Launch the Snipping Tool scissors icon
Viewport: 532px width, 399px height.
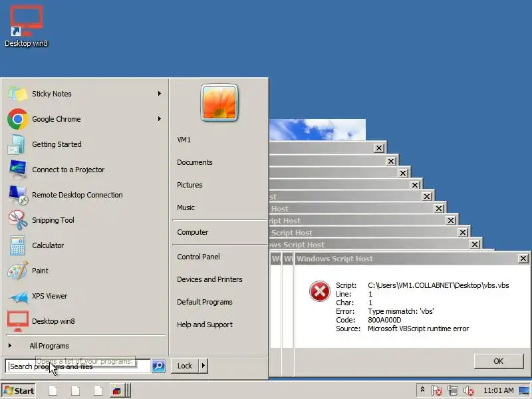point(18,220)
